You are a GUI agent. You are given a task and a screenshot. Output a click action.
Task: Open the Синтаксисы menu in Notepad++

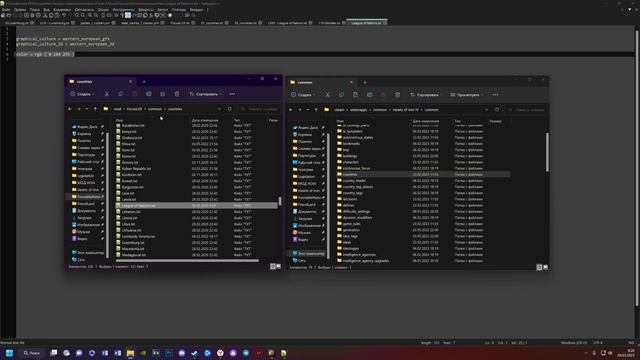coord(84,9)
